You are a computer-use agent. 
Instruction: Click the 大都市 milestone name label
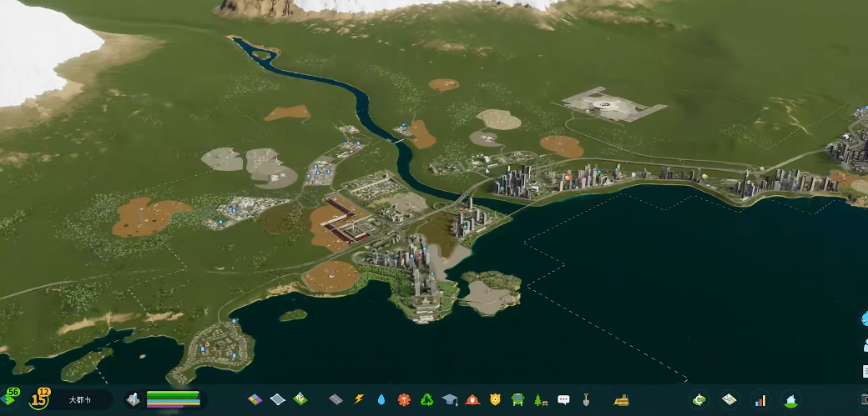point(80,399)
